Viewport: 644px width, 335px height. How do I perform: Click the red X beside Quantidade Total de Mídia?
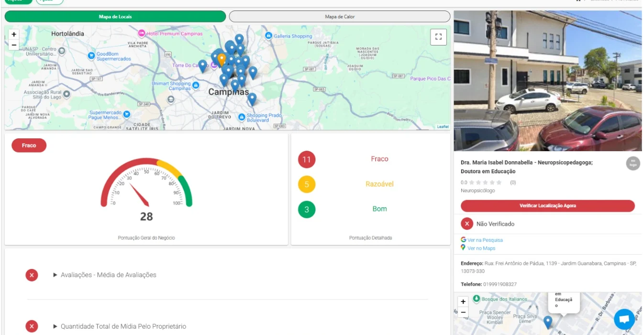32,326
